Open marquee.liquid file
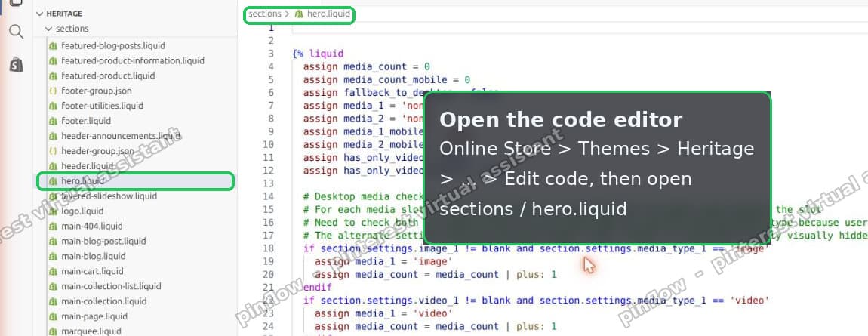This screenshot has height=336, width=868. (91, 331)
